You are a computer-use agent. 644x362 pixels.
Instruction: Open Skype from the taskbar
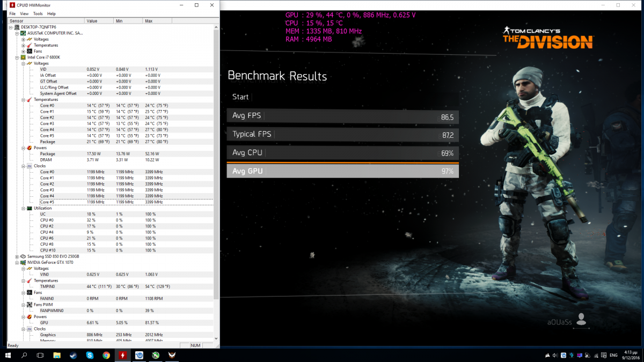point(90,355)
